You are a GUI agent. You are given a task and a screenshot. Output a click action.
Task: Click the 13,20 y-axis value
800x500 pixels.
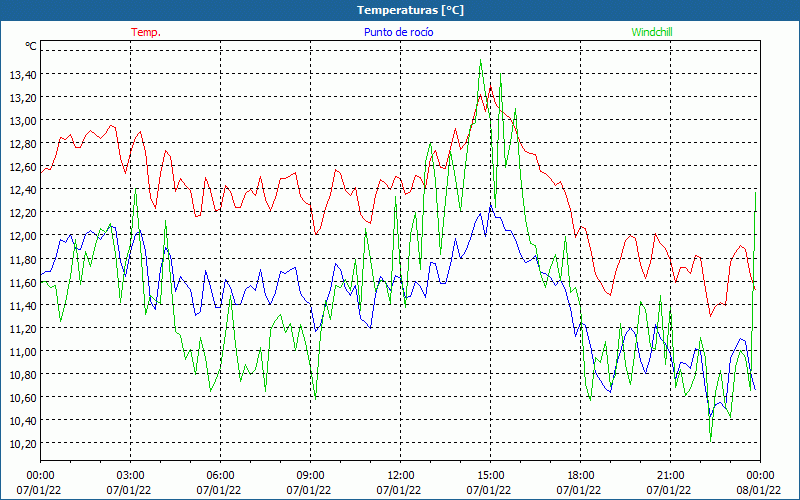[23, 98]
